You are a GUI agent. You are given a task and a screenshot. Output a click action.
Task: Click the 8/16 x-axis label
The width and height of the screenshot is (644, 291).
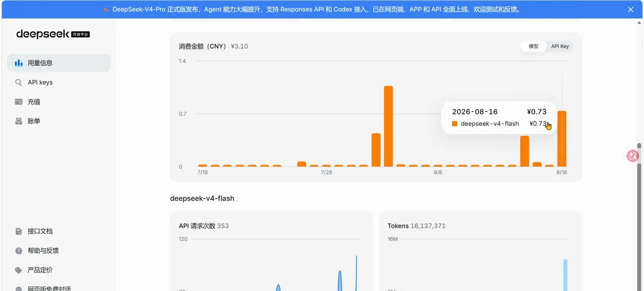[562, 172]
